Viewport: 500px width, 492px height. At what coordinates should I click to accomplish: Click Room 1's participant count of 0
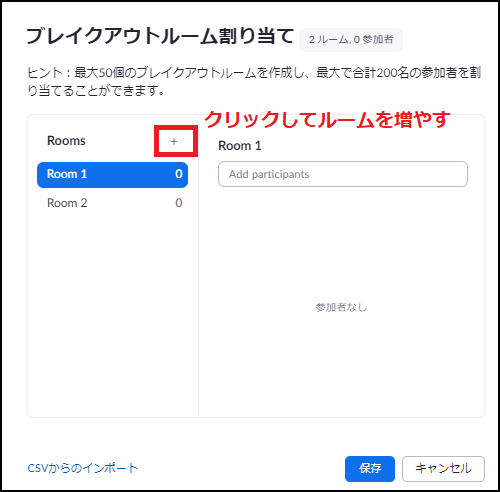pos(179,174)
